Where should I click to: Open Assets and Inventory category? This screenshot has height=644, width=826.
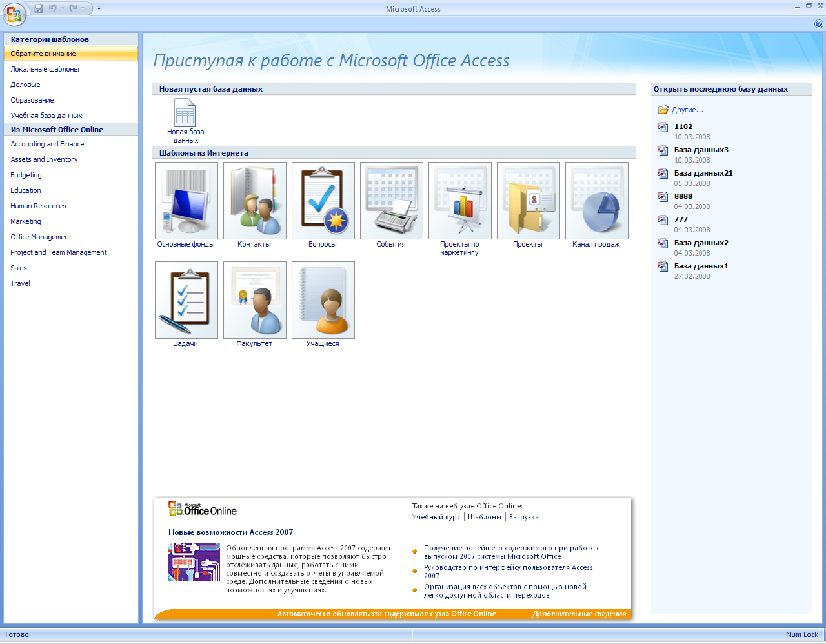[x=71, y=159]
